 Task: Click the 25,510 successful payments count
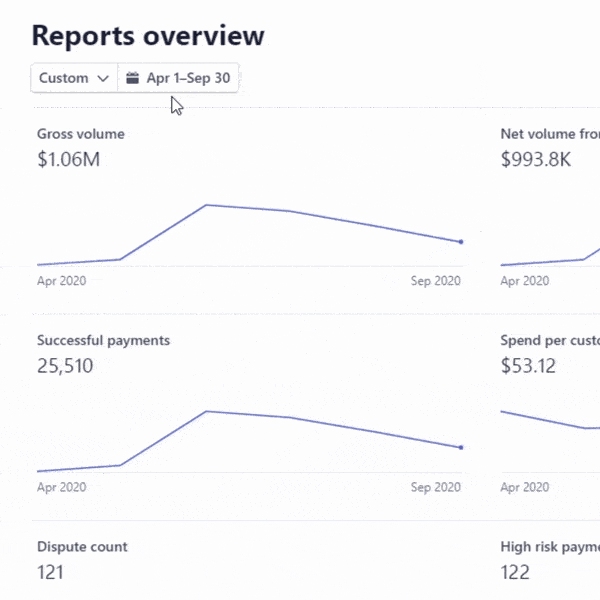65,366
